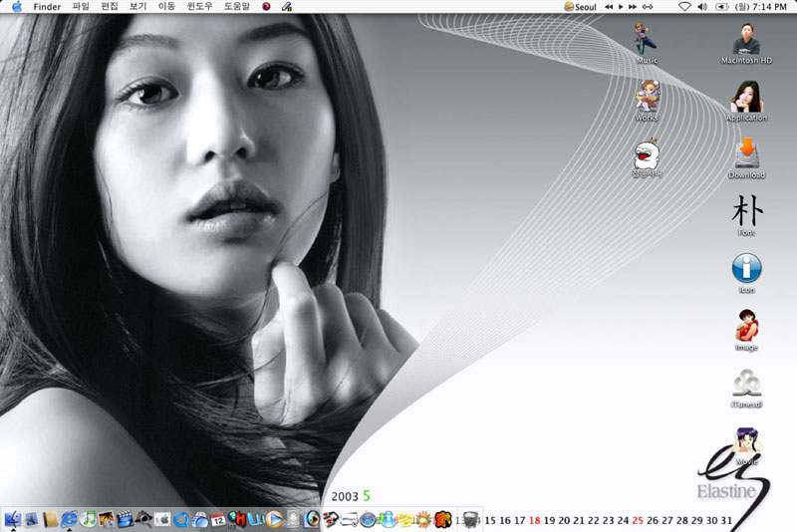This screenshot has height=532, width=797.
Task: Open the volume control in menu bar
Action: (x=701, y=7)
